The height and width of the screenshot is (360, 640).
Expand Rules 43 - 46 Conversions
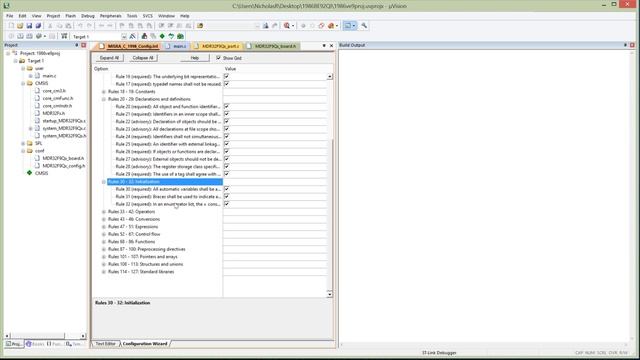104,219
